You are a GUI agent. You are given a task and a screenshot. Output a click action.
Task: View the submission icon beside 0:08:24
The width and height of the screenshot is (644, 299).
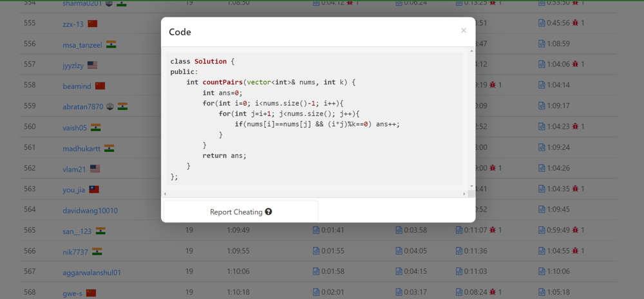[x=459, y=292]
